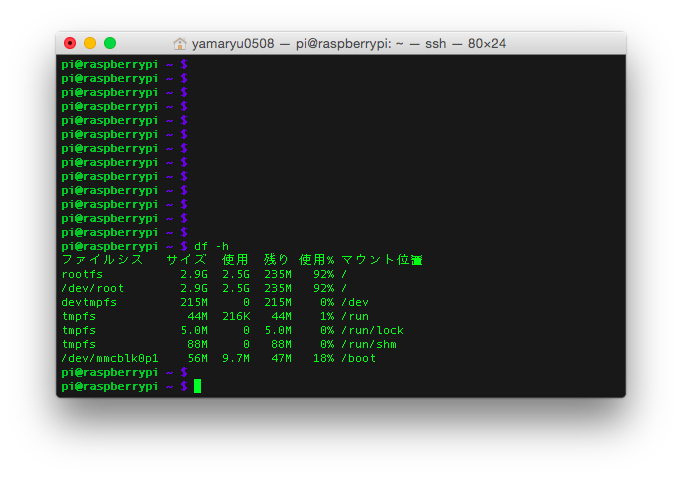Screen dimensions: 682x478
Task: Click the '47M' remaining value
Action: coord(281,358)
